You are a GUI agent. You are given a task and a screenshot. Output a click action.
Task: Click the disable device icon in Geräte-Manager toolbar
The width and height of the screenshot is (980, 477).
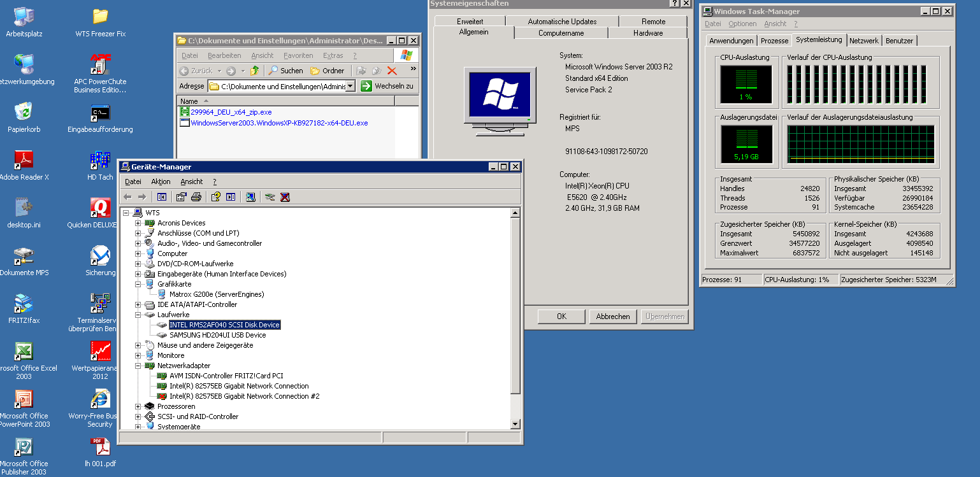coord(270,197)
